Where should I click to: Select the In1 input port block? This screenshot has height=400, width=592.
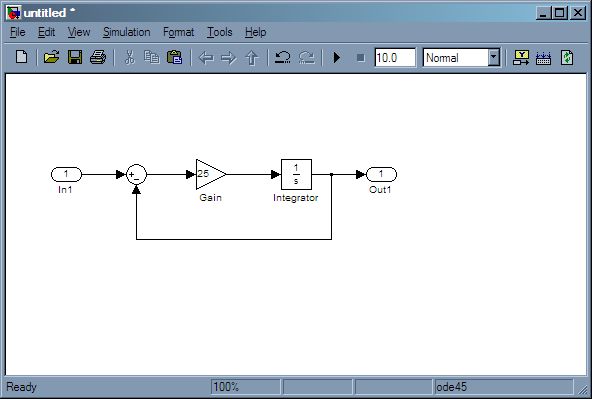point(66,175)
